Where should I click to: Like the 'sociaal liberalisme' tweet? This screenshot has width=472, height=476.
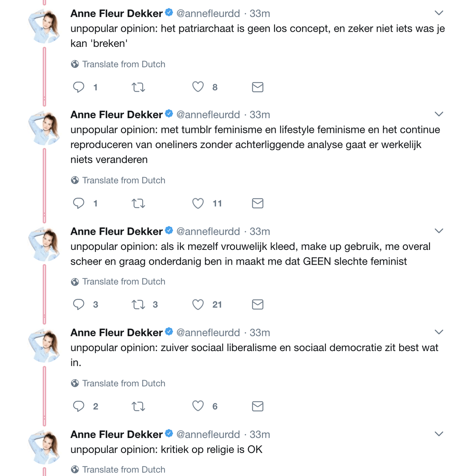pyautogui.click(x=198, y=406)
